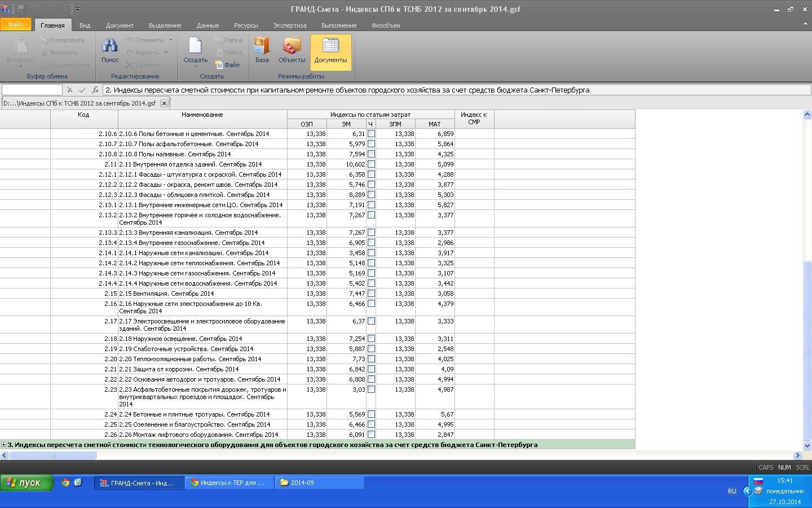Click the Файл create icon in ribbon
The width and height of the screenshot is (812, 508).
pyautogui.click(x=228, y=65)
